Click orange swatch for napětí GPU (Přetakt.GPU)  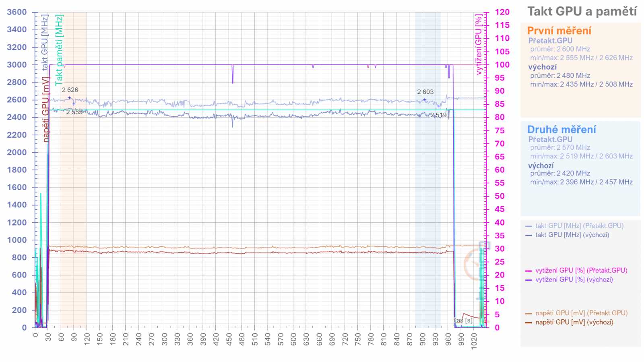[528, 314]
